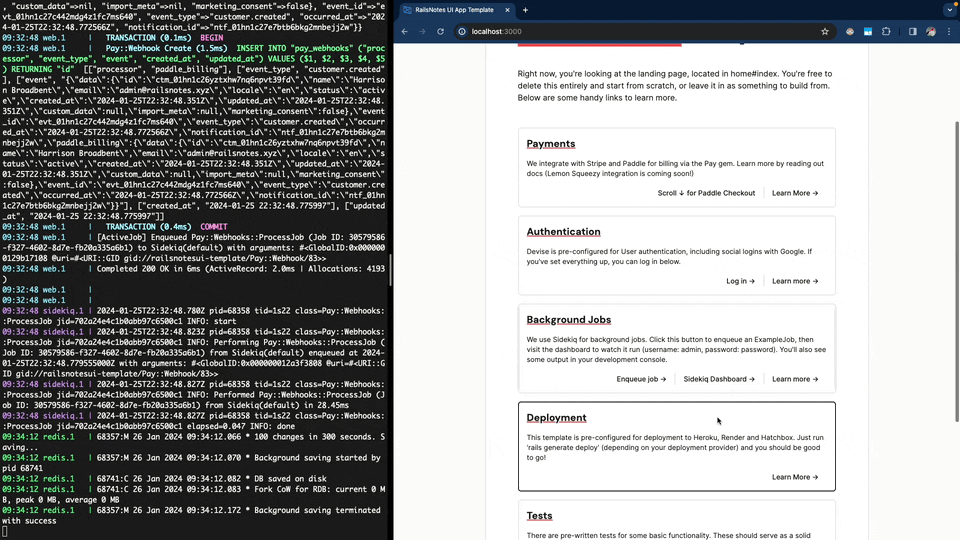Viewport: 960px width, 540px height.
Task: Click the Background Jobs heading
Action: tap(568, 320)
